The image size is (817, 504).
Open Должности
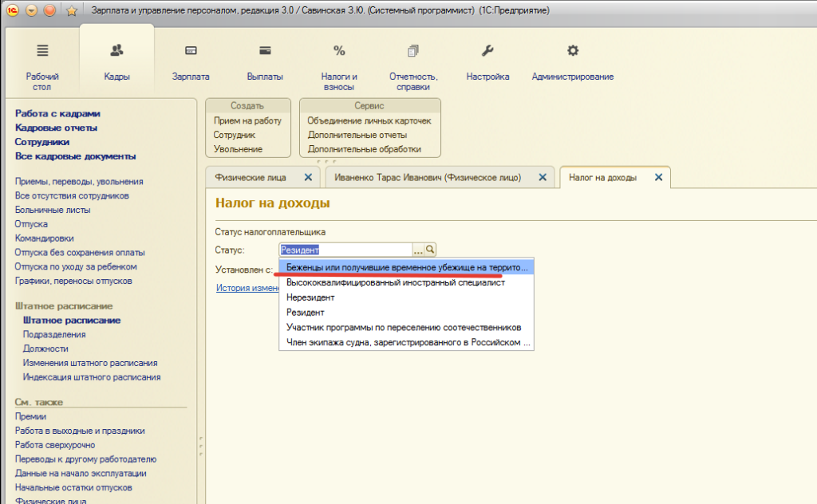[x=45, y=348]
